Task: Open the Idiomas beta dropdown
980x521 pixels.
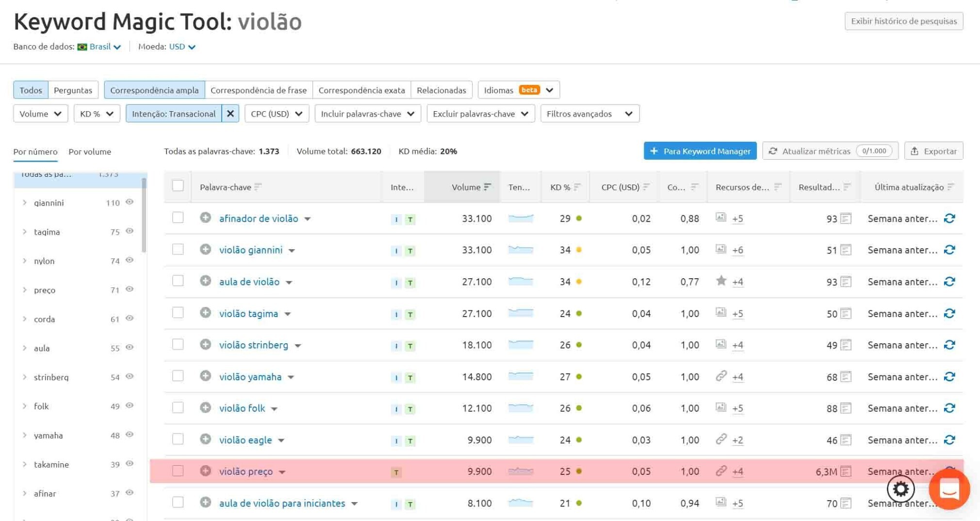Action: (x=518, y=90)
